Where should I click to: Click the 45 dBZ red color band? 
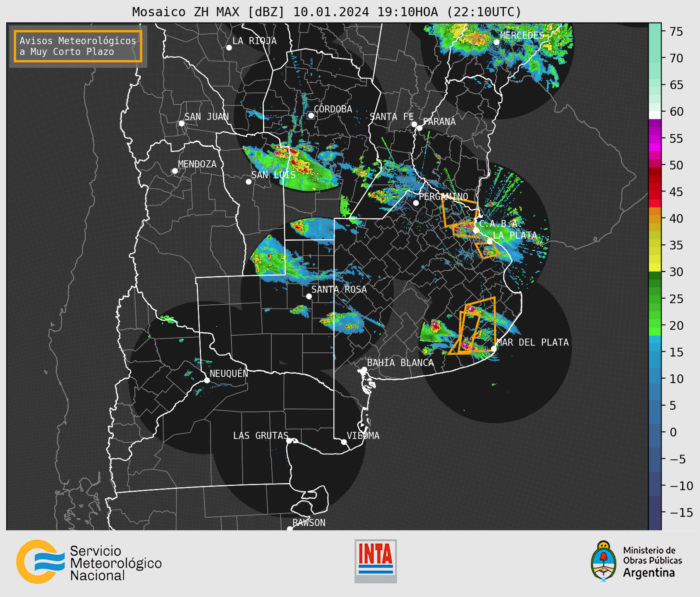tap(655, 191)
